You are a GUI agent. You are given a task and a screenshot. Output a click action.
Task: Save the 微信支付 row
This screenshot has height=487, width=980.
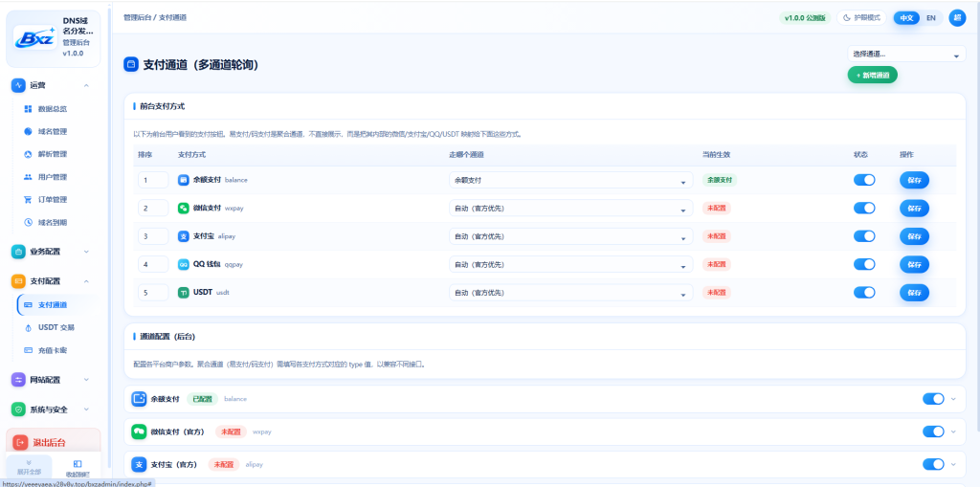point(914,209)
